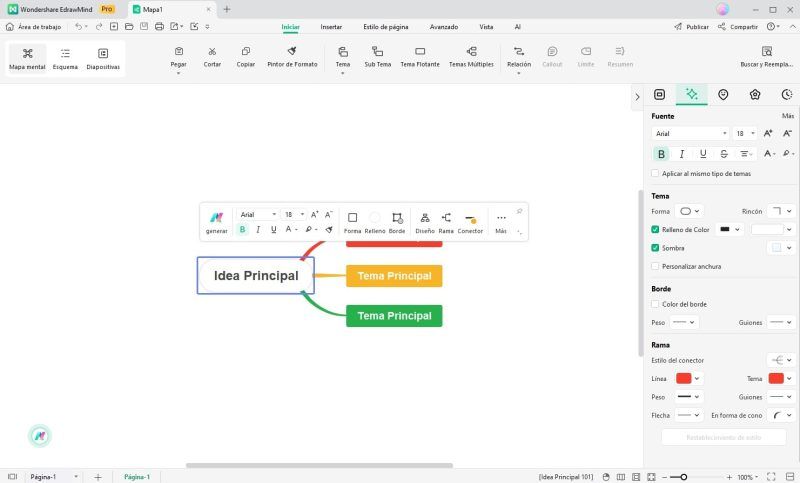Enable Personalizar anchura
The height and width of the screenshot is (483, 800).
pos(655,266)
